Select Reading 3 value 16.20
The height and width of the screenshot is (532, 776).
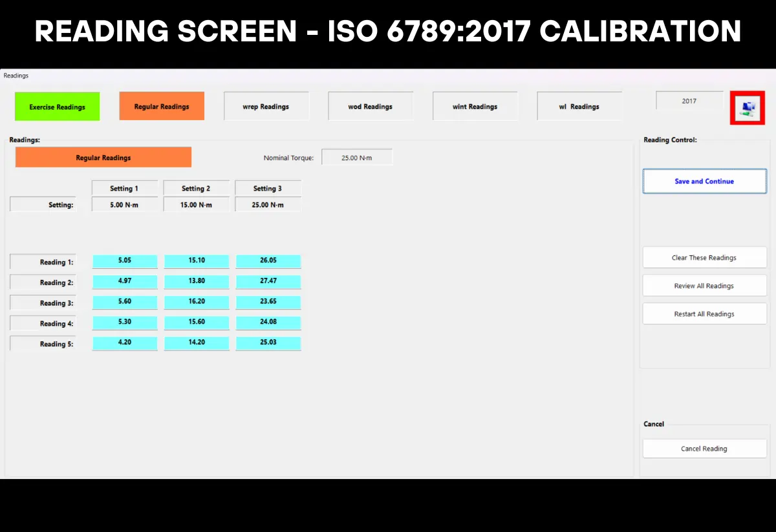(196, 302)
